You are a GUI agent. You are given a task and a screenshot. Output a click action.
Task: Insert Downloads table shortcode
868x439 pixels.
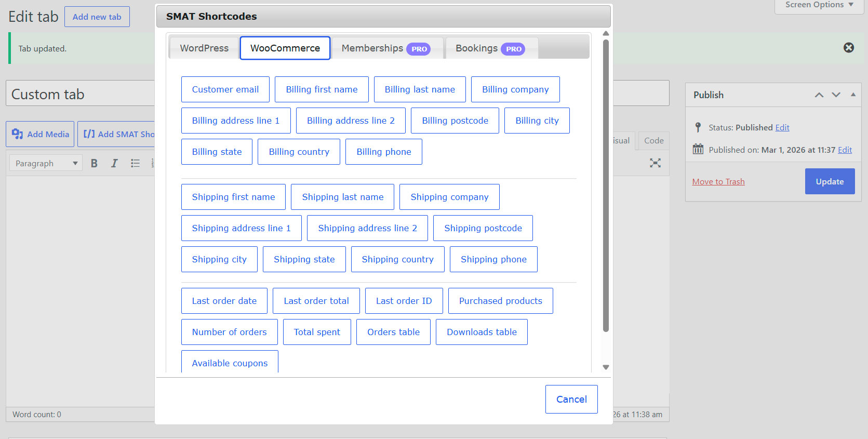coord(482,332)
